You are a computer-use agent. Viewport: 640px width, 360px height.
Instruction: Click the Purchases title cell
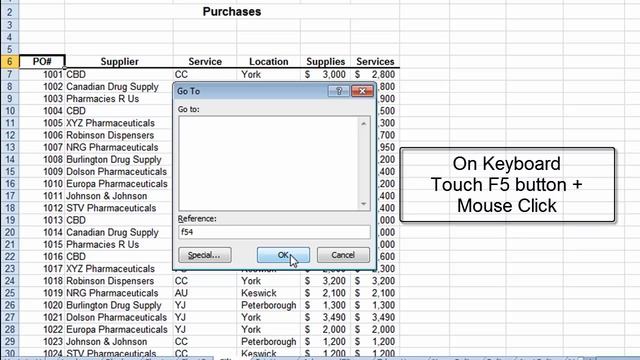(x=232, y=12)
